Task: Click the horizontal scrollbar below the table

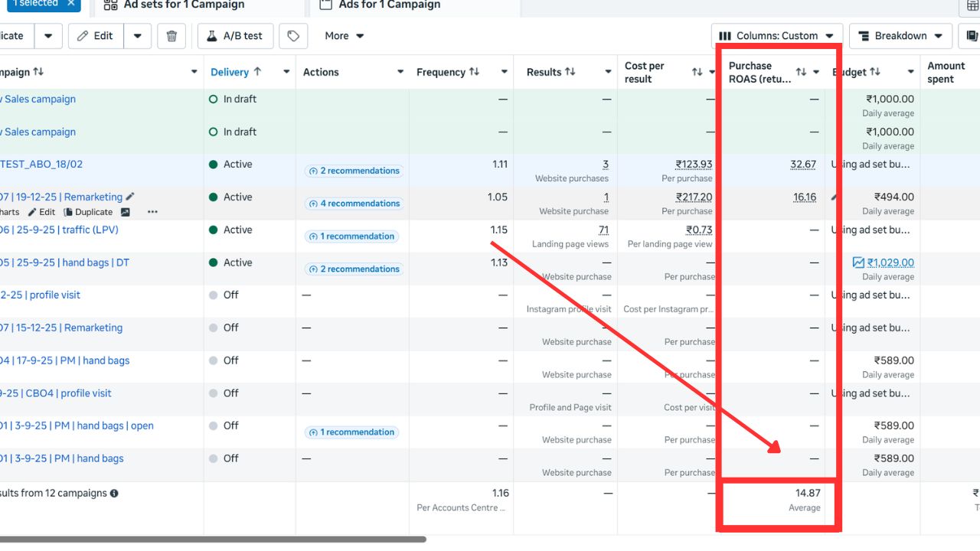Action: point(213,540)
